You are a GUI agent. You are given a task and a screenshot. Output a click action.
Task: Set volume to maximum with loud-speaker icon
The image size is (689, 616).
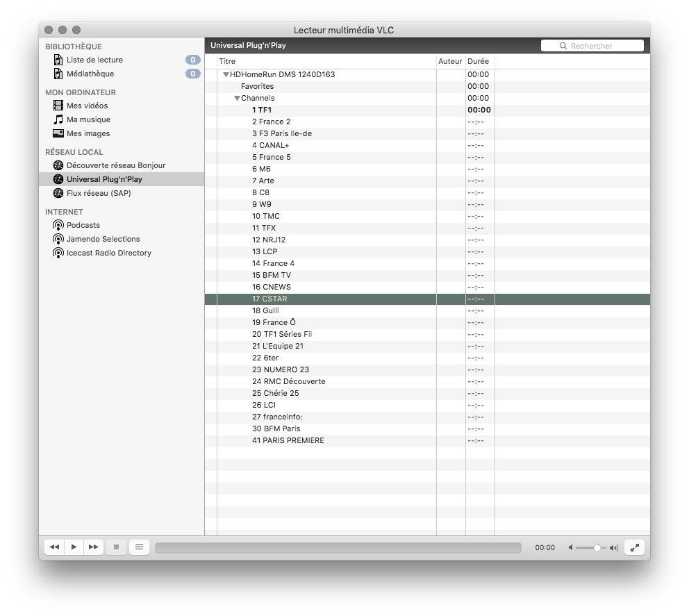point(614,547)
